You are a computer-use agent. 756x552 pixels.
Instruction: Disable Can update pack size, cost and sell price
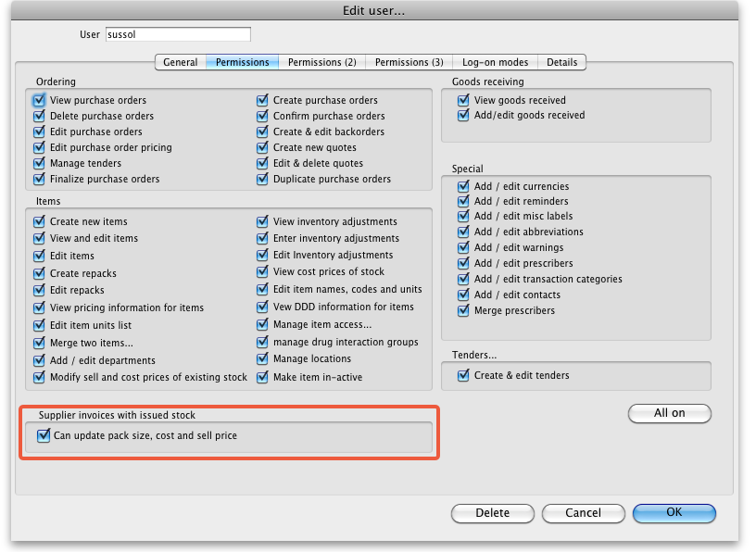pyautogui.click(x=43, y=435)
